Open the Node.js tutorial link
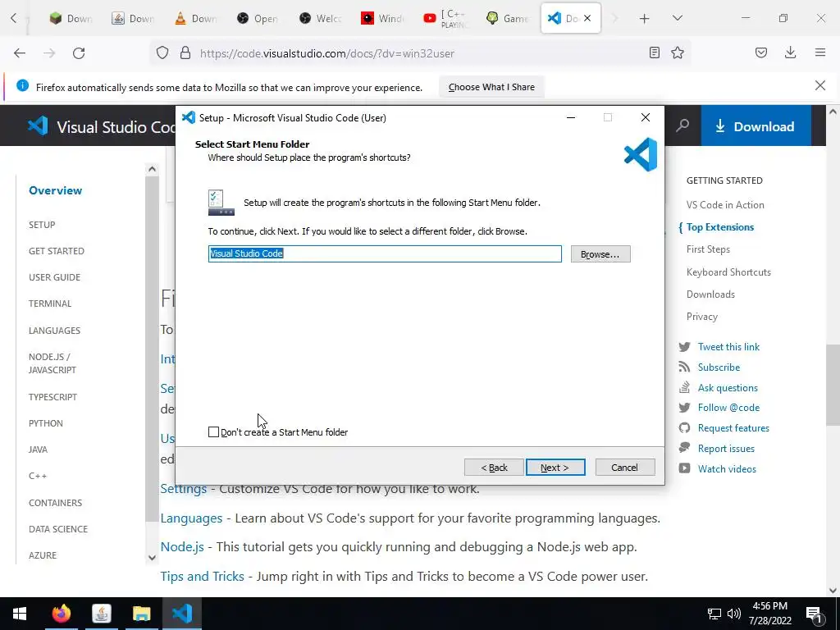840x630 pixels. point(182,547)
